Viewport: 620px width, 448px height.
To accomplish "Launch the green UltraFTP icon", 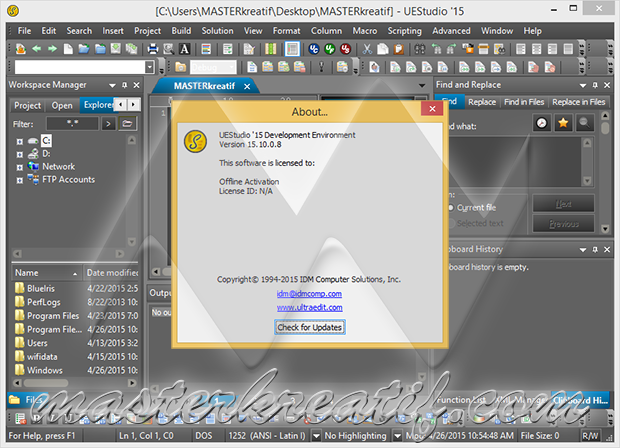I will [x=330, y=49].
